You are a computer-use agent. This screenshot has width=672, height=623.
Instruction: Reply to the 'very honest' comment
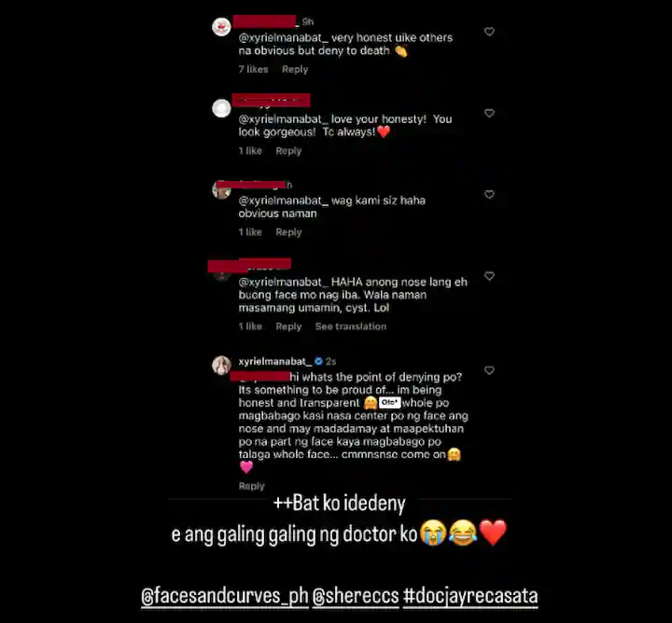click(x=295, y=69)
